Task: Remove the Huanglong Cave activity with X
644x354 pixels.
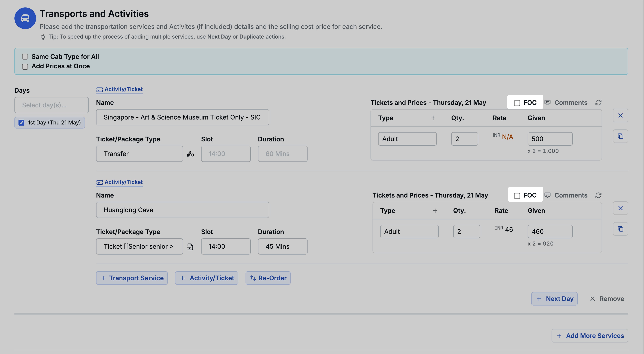Action: [x=620, y=208]
